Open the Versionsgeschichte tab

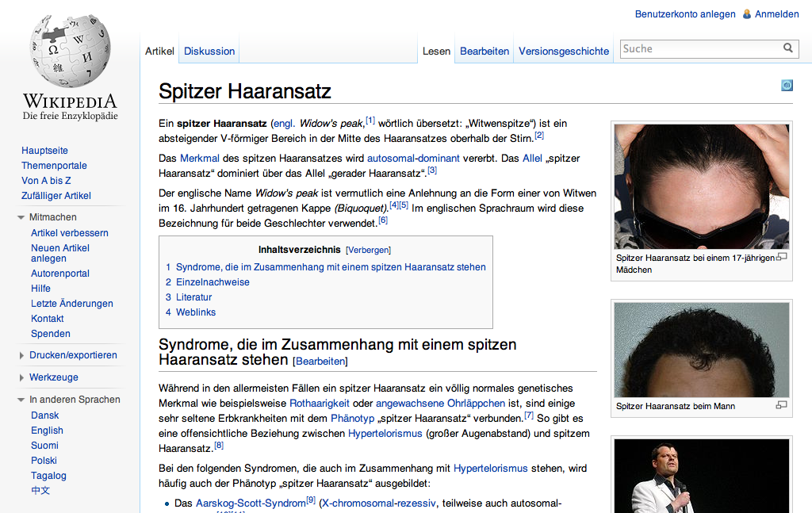[x=564, y=52]
